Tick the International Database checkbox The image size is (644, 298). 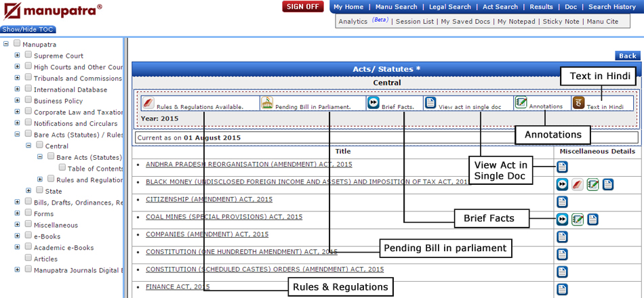[28, 88]
